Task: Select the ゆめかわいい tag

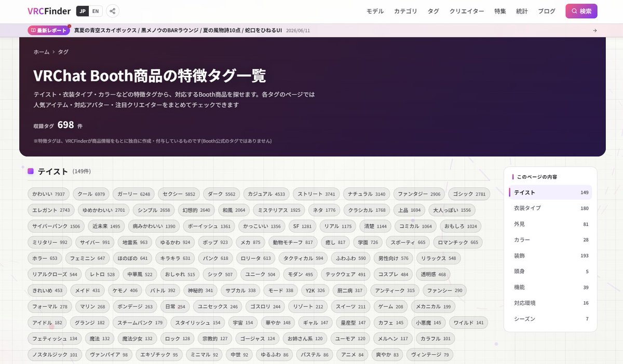Action: [x=104, y=210]
